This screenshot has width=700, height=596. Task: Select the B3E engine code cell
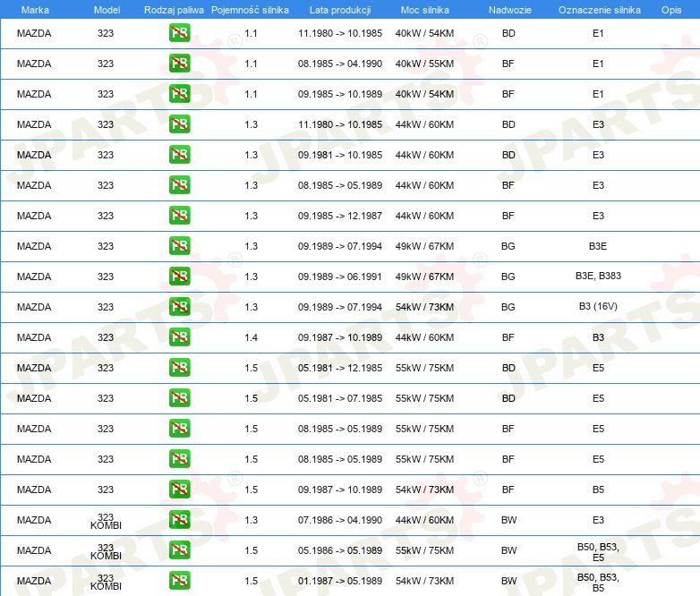click(598, 246)
